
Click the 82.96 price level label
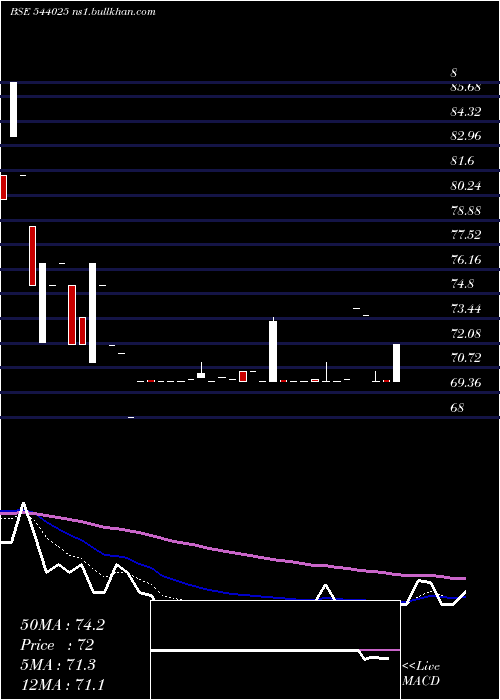(x=466, y=136)
